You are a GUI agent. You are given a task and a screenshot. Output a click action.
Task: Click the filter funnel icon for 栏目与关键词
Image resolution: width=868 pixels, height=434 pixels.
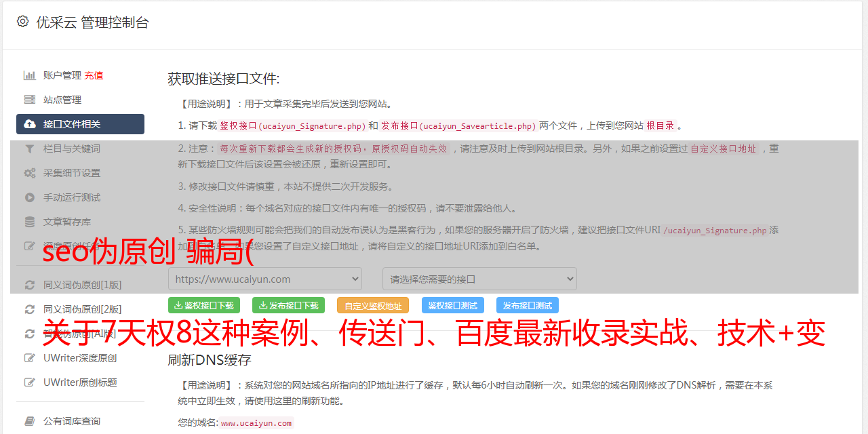point(30,149)
